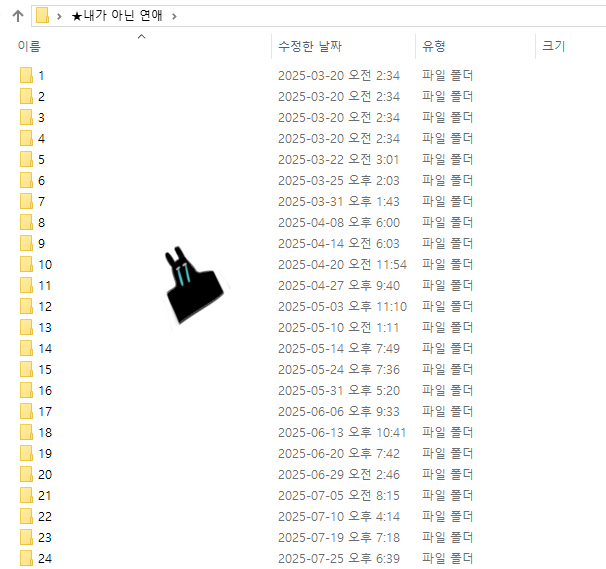Click date 2025-04-08 오후 6:00

point(339,222)
